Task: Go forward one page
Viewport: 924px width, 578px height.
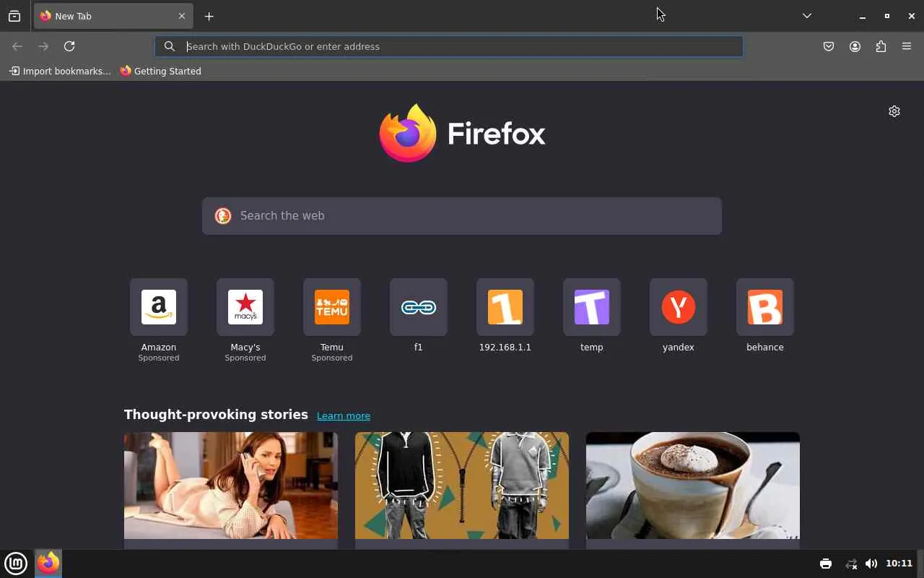Action: coord(43,46)
